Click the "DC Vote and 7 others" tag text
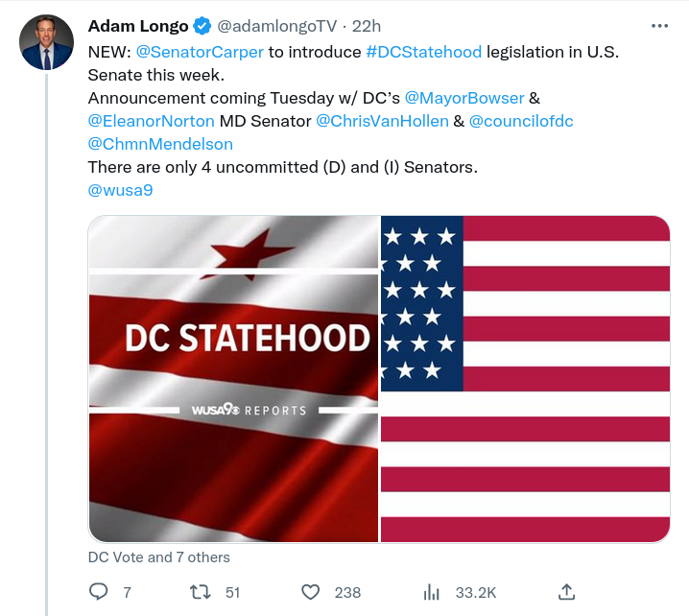 [159, 557]
